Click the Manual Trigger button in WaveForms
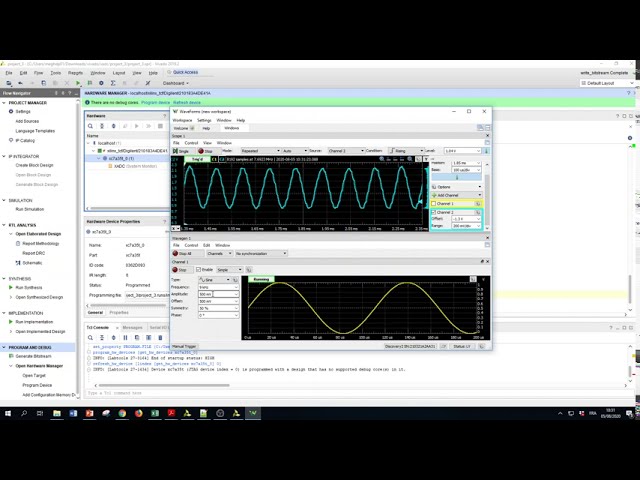This screenshot has width=640, height=480. pyautogui.click(x=184, y=346)
